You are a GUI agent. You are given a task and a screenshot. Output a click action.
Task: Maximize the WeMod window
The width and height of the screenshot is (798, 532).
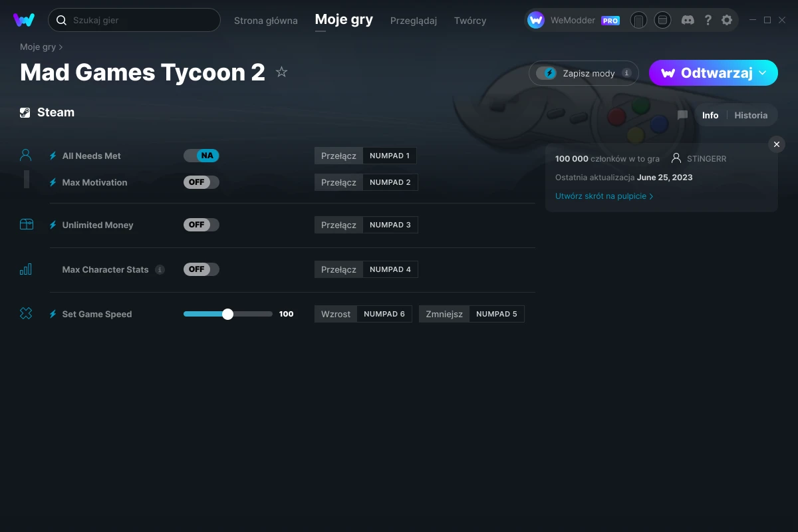click(767, 20)
